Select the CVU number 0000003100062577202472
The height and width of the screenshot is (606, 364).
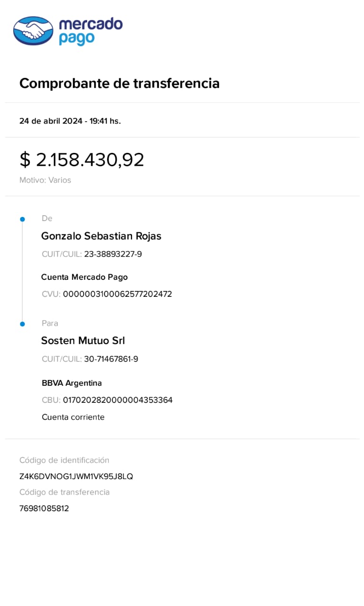117,294
